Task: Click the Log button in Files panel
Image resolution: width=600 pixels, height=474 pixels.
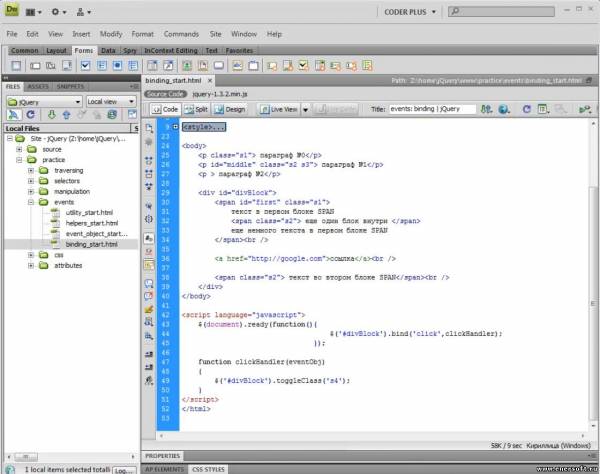Action: click(124, 470)
